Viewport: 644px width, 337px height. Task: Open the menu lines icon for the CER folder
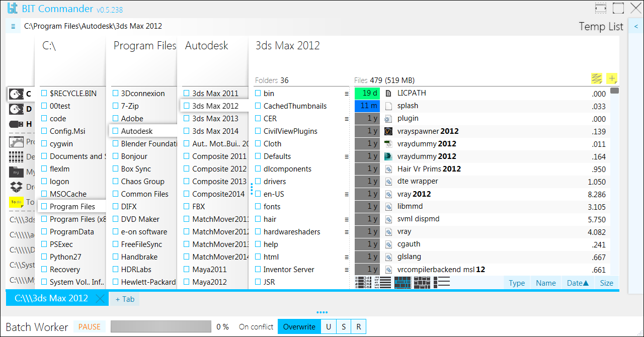point(346,119)
